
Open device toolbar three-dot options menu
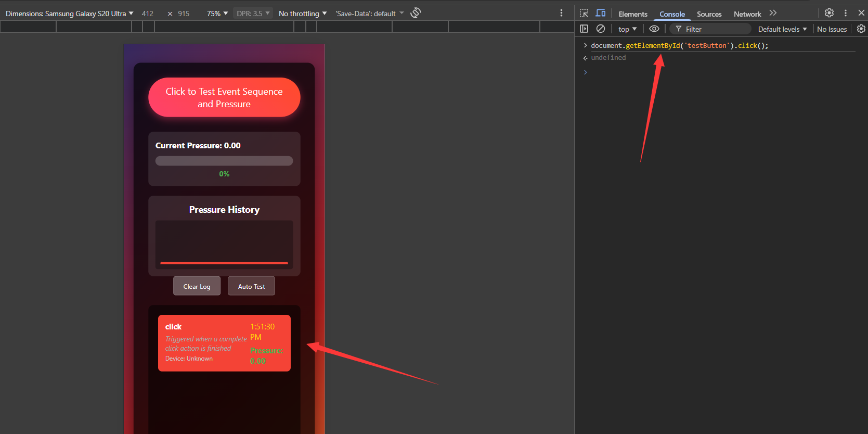click(561, 13)
